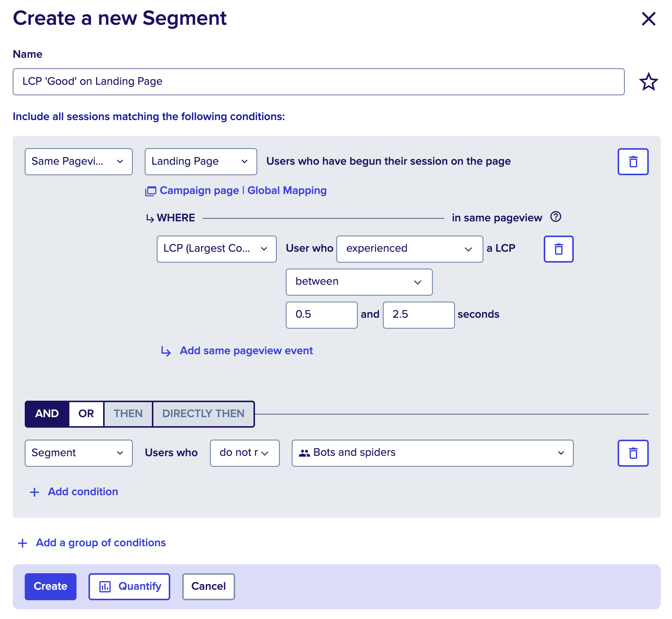
Task: Click the Quantify button
Action: (x=129, y=587)
